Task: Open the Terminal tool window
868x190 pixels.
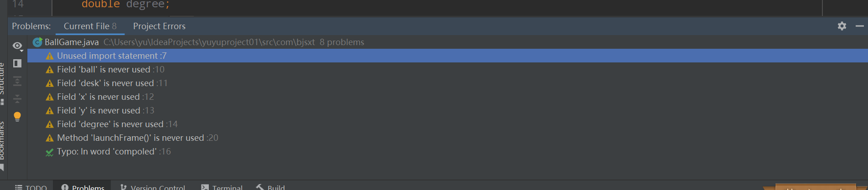Action: coord(222,187)
